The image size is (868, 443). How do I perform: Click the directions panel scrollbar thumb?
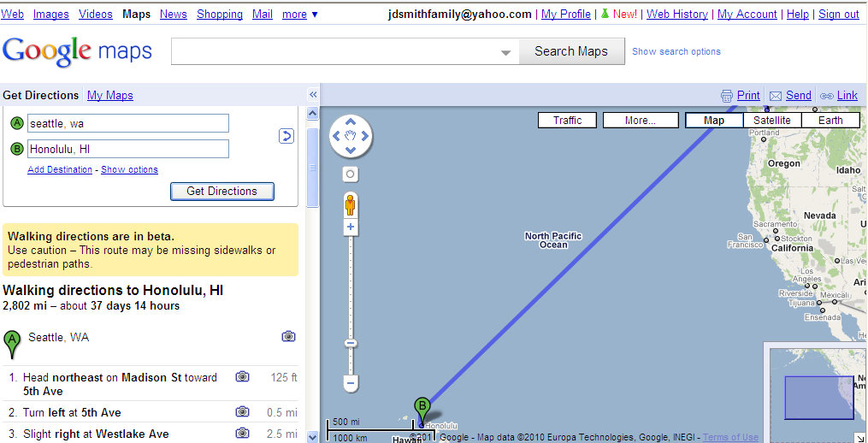tap(313, 168)
